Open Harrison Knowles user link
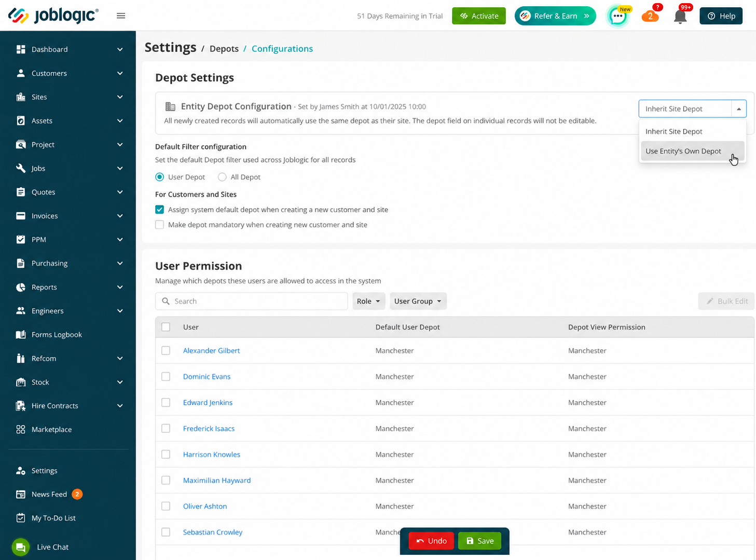 coord(212,455)
